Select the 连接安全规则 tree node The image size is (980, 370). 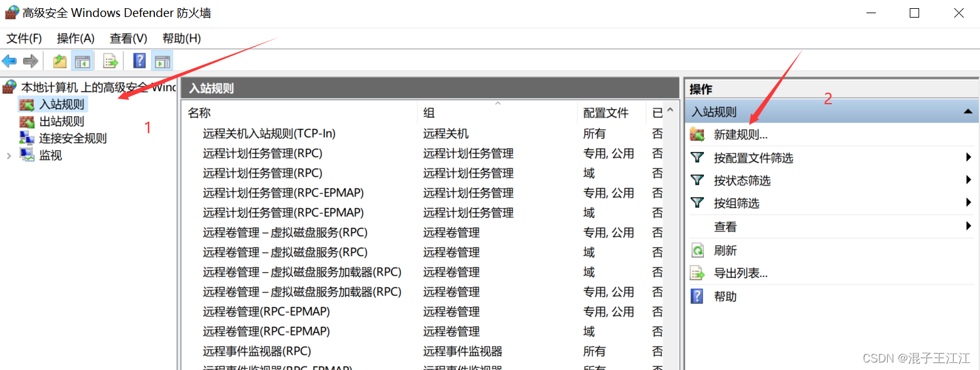73,138
